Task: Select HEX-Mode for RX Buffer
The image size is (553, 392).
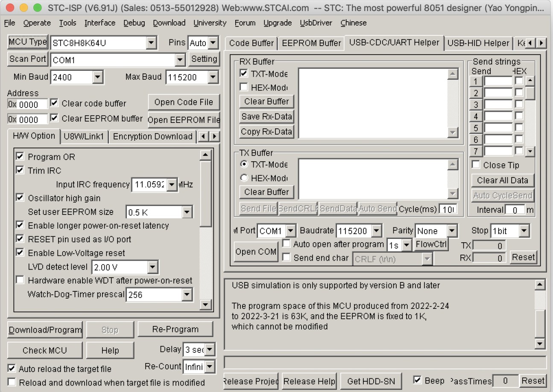Action: (244, 87)
